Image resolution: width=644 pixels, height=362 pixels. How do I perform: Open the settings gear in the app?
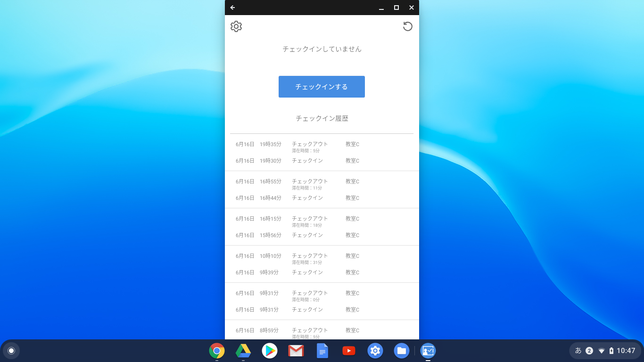pos(236,26)
